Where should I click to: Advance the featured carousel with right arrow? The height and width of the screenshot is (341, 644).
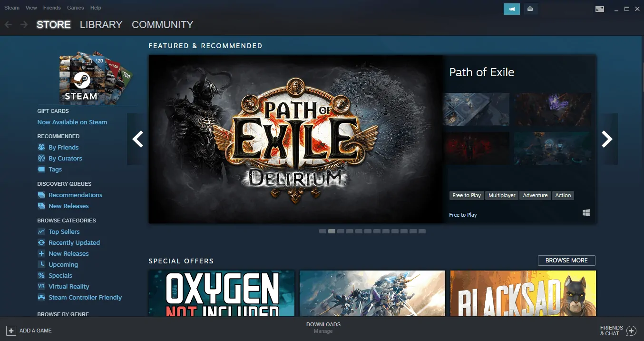pos(607,139)
